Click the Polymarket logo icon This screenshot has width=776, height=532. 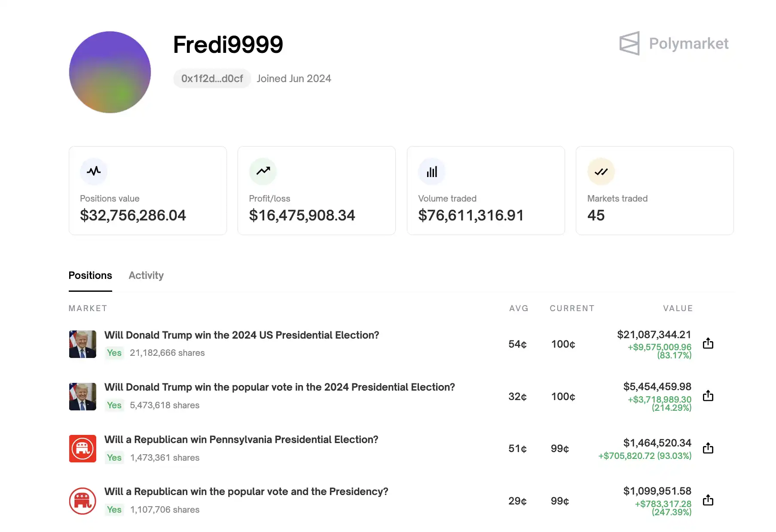pyautogui.click(x=629, y=43)
